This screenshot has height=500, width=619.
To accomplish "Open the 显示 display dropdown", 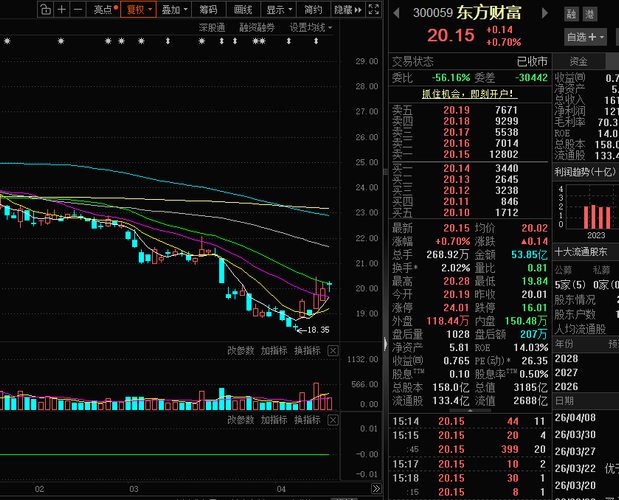I will [279, 9].
